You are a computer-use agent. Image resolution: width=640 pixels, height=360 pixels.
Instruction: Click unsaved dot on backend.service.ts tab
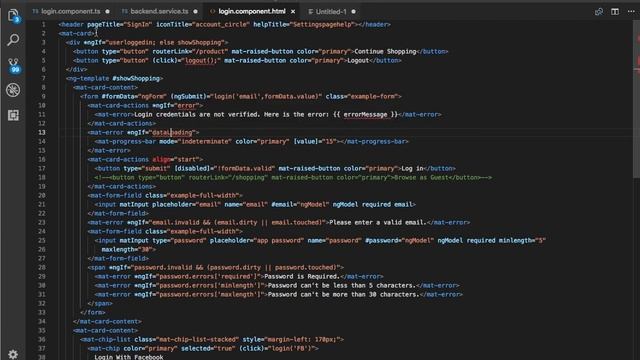(196, 11)
